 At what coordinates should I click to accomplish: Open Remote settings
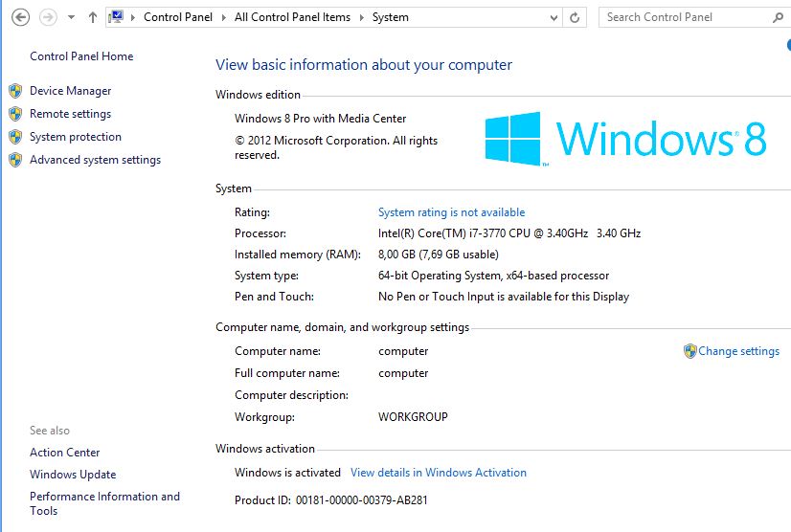[70, 114]
